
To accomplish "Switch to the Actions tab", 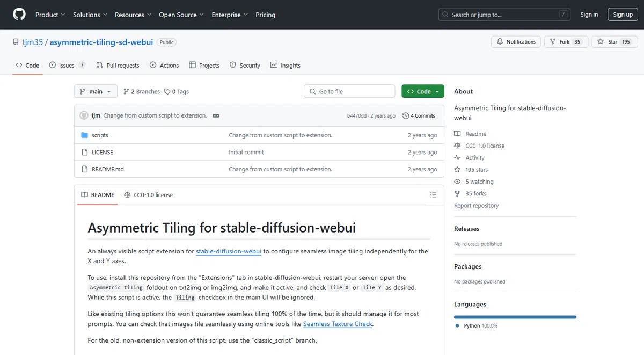I will [164, 66].
